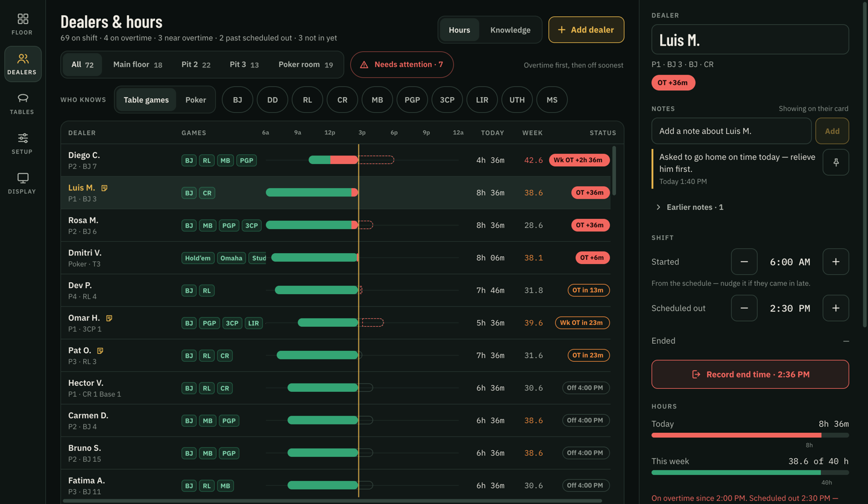Click the note icon beside Pat O.
The height and width of the screenshot is (504, 868).
click(x=100, y=351)
